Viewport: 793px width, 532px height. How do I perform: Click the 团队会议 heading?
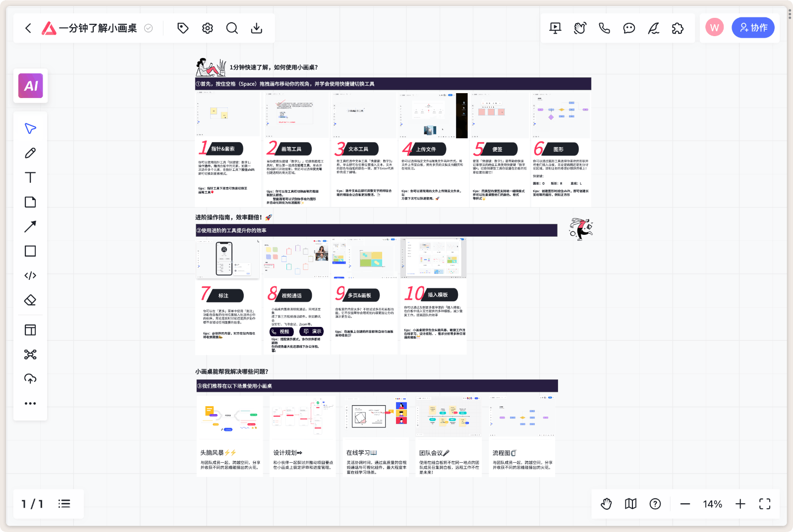(434, 453)
